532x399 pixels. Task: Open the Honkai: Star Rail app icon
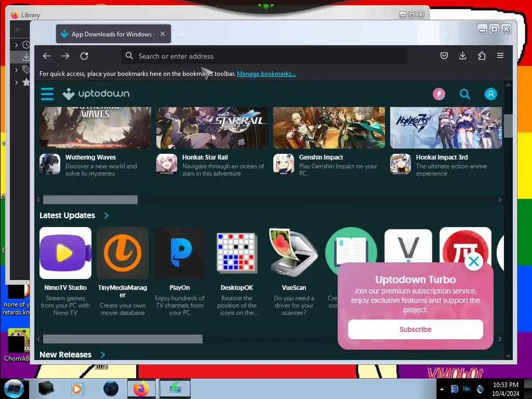[167, 164]
